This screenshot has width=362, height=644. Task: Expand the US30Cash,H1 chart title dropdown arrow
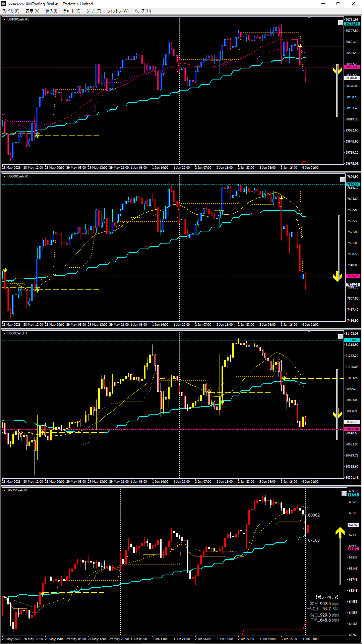click(4, 333)
